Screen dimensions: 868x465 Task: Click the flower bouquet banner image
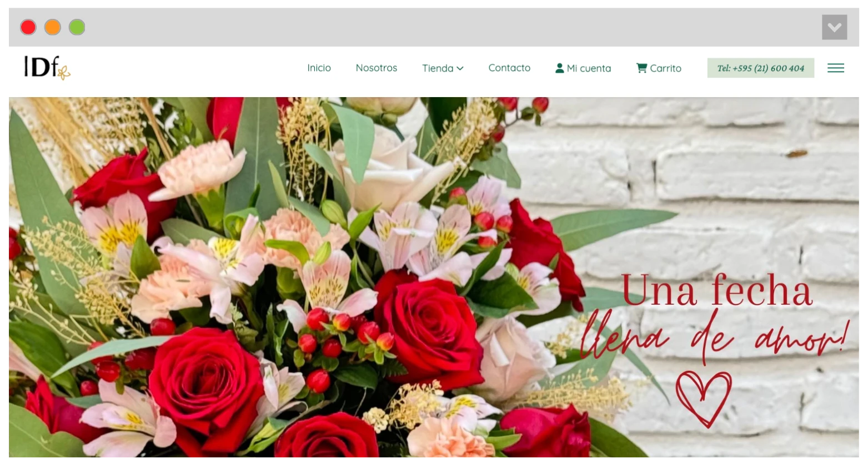278,277
